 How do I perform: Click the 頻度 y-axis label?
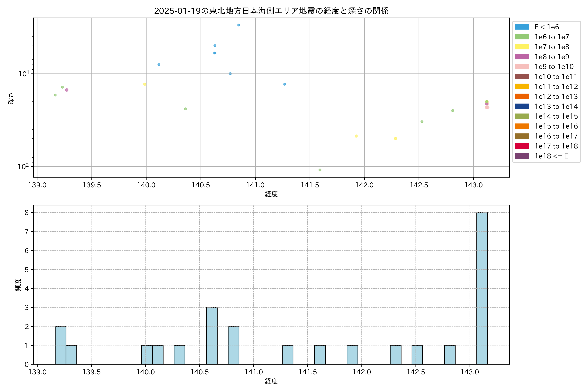click(x=18, y=285)
